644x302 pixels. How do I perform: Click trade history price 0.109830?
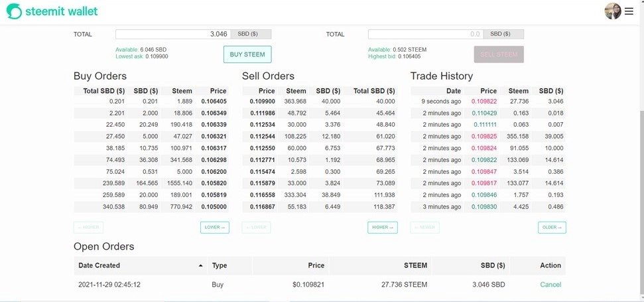pos(483,206)
